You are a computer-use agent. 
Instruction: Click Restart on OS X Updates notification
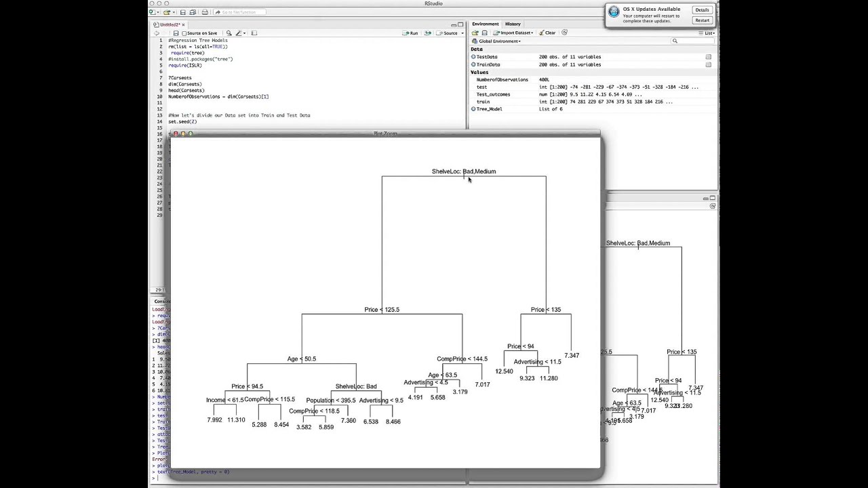tap(702, 20)
